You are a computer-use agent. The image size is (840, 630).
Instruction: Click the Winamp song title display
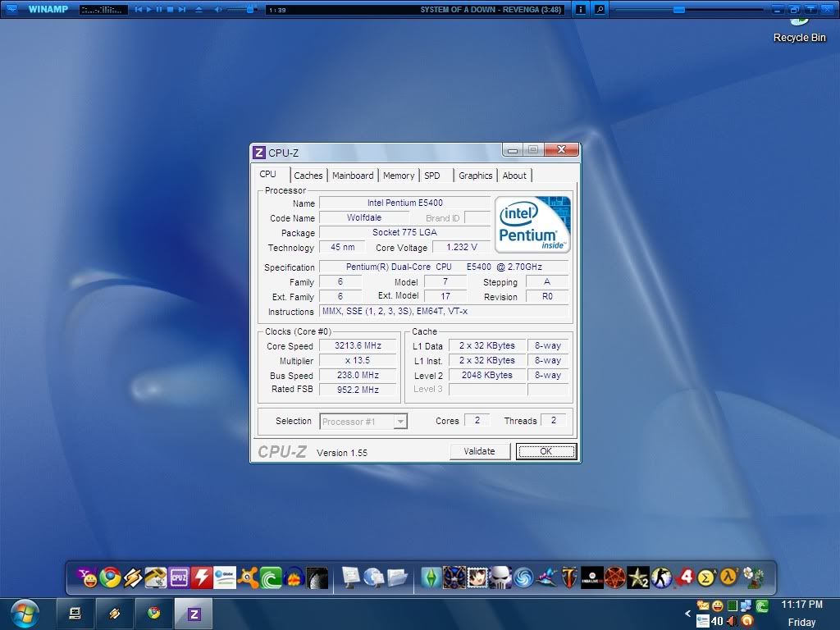pyautogui.click(x=491, y=10)
